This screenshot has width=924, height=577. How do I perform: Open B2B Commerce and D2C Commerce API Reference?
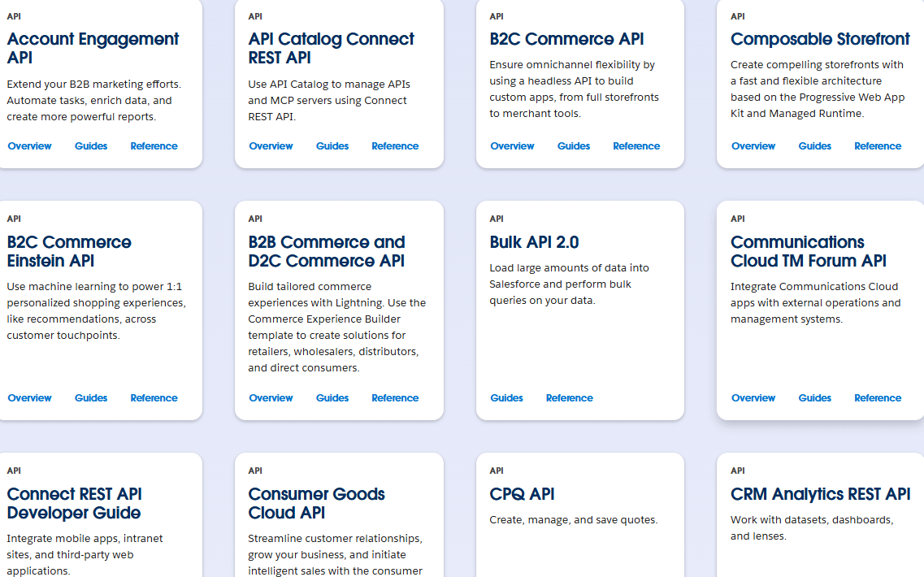[395, 398]
